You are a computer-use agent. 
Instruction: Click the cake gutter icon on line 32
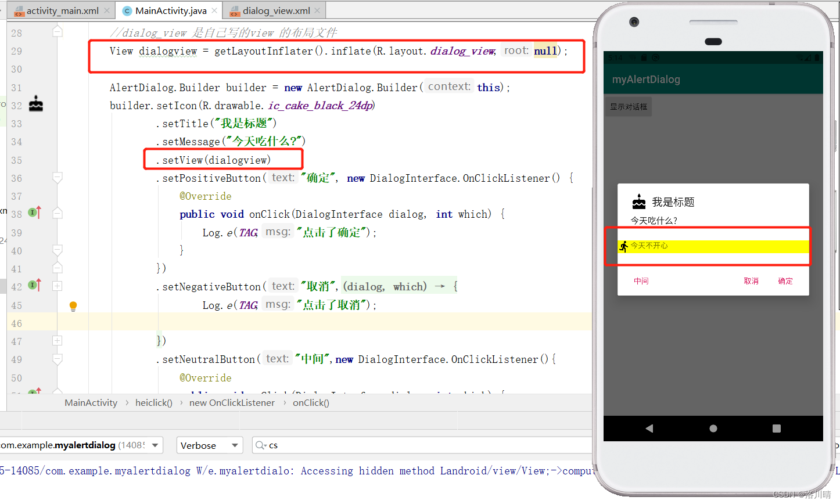(x=35, y=104)
